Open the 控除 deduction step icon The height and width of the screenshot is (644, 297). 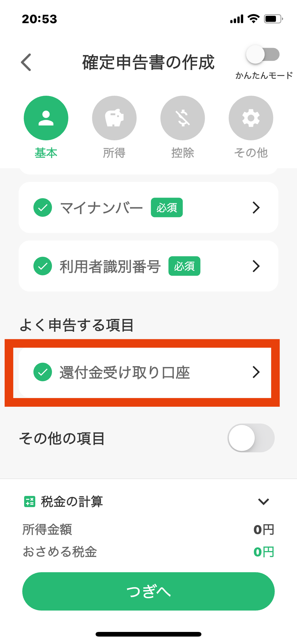coord(183,118)
